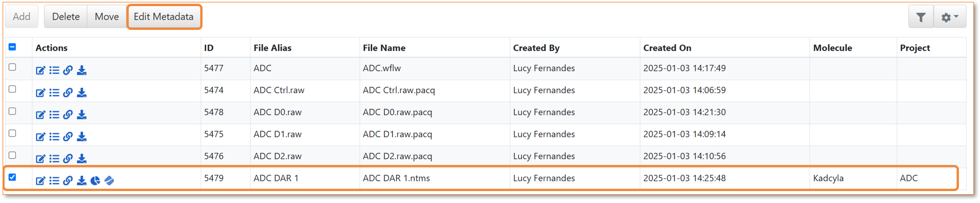
Task: Click the edit icon for ADC D2.raw row
Action: pos(40,159)
